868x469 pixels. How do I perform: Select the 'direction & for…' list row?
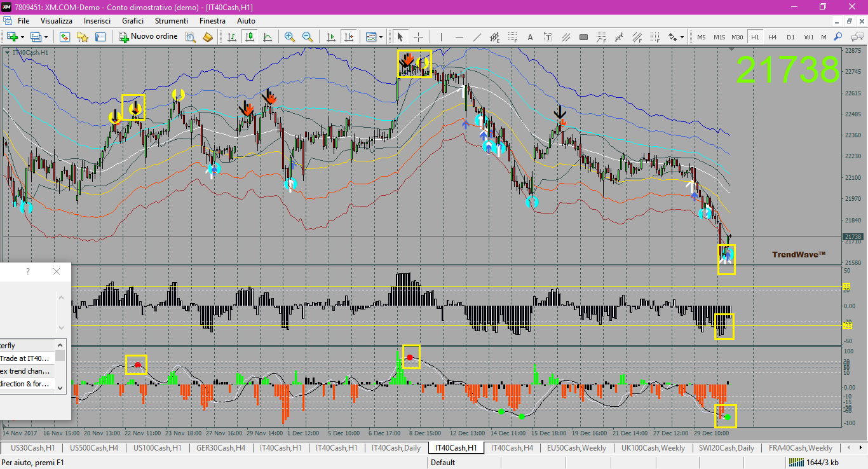click(27, 384)
